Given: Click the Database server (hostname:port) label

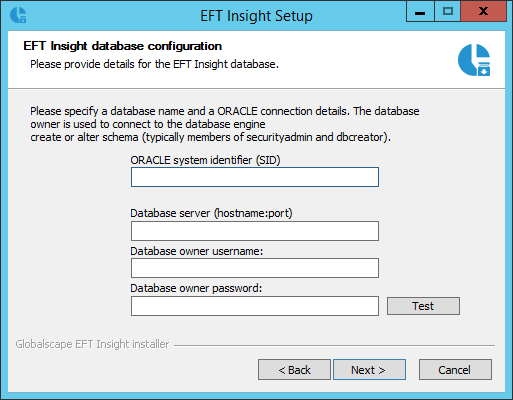Looking at the screenshot, I should [x=211, y=213].
